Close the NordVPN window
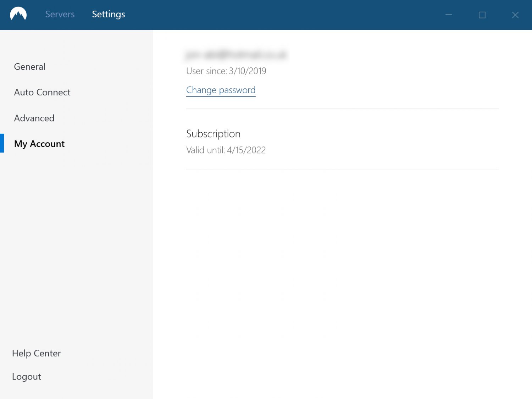The height and width of the screenshot is (399, 532). 515,15
